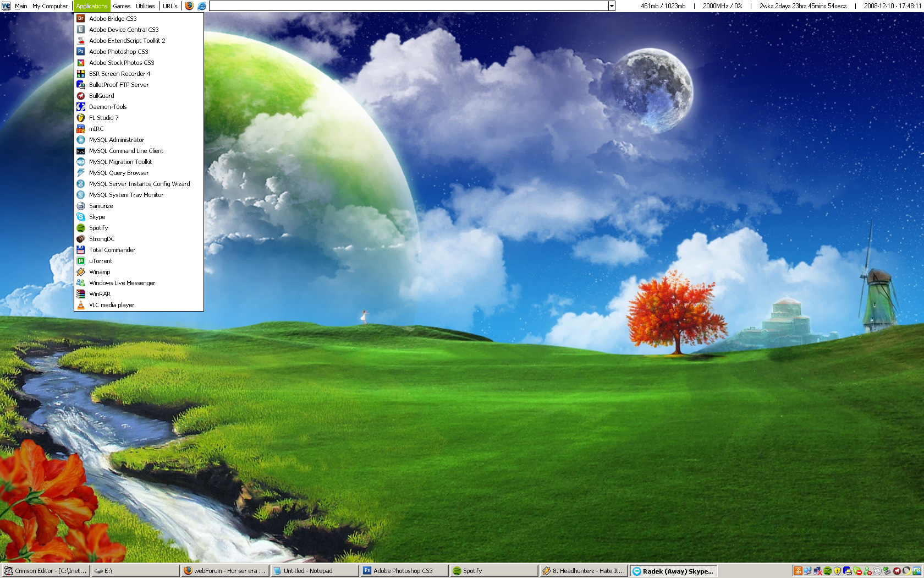
Task: Switch to webForum Firefox taskbar window
Action: (225, 571)
